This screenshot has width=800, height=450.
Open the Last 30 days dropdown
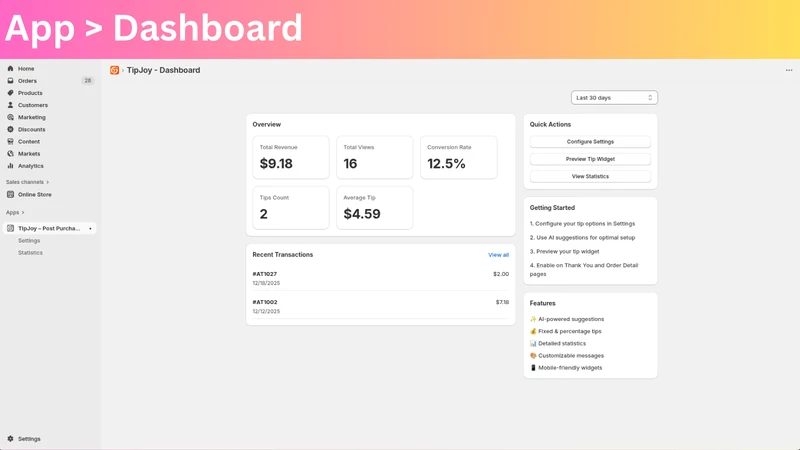[614, 97]
